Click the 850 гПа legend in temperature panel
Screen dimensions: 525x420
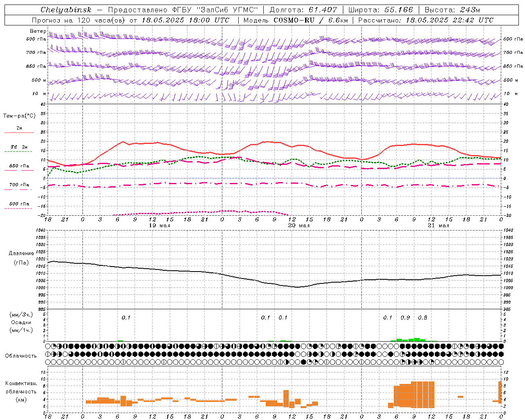click(19, 166)
